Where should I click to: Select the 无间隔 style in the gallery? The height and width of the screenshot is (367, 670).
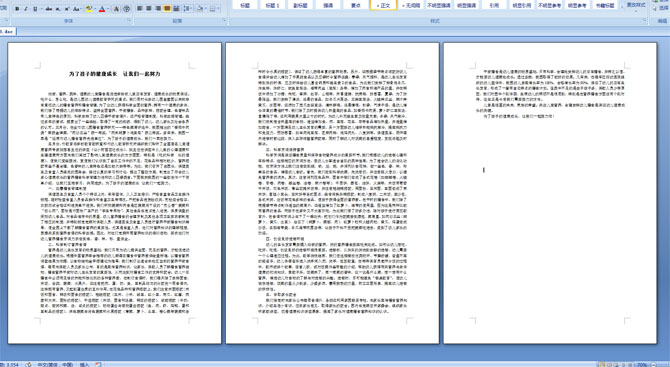point(411,5)
